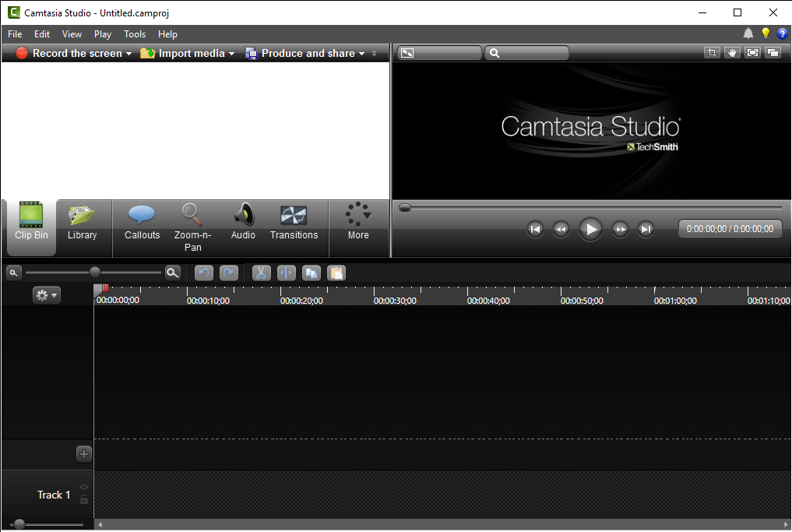This screenshot has width=792, height=532.
Task: Click timeline zoom in magnifier
Action: (x=173, y=273)
